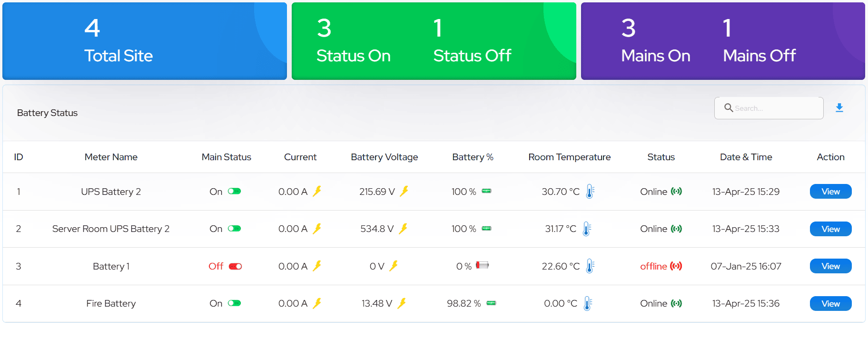
Task: Click lightning icon next to 215.69 V
Action: pyautogui.click(x=404, y=191)
